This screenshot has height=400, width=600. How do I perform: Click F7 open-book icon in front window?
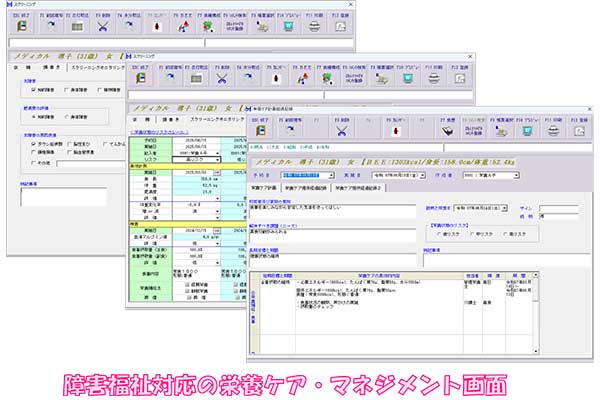447,131
